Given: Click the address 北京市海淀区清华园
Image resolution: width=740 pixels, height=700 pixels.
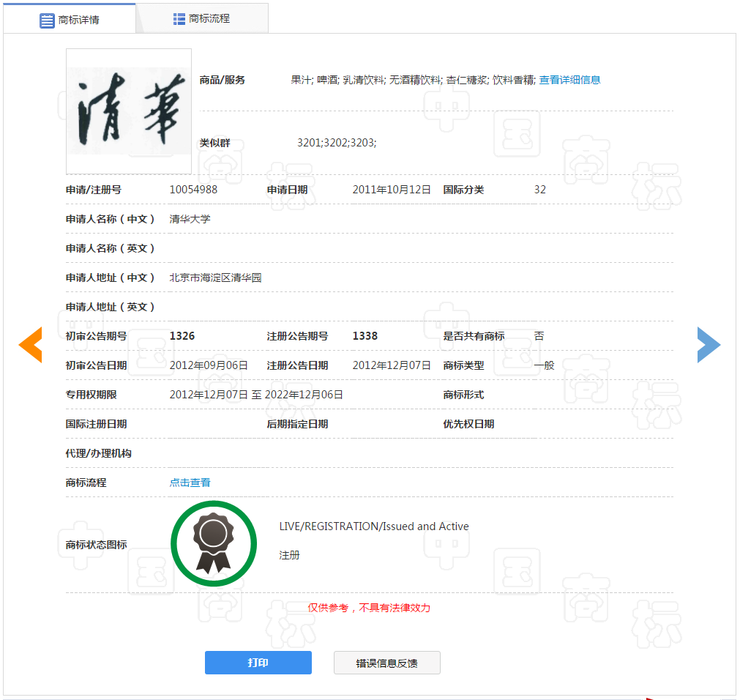Looking at the screenshot, I should pos(215,278).
